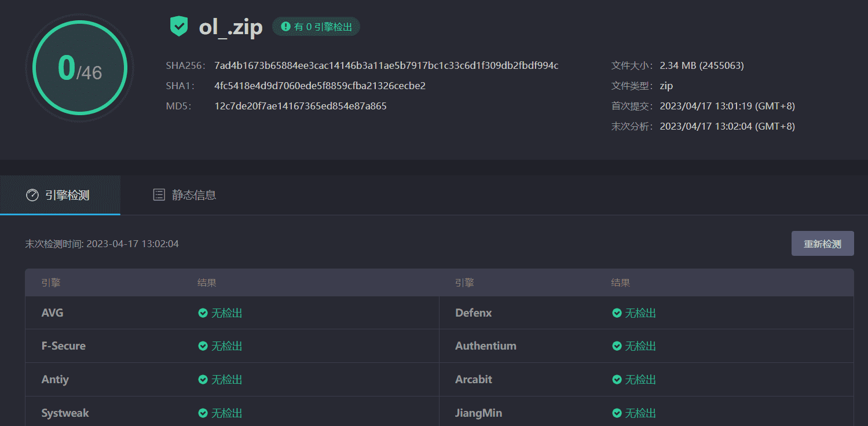Click the 末次分析 time in the file details
868x426 pixels.
click(x=727, y=126)
